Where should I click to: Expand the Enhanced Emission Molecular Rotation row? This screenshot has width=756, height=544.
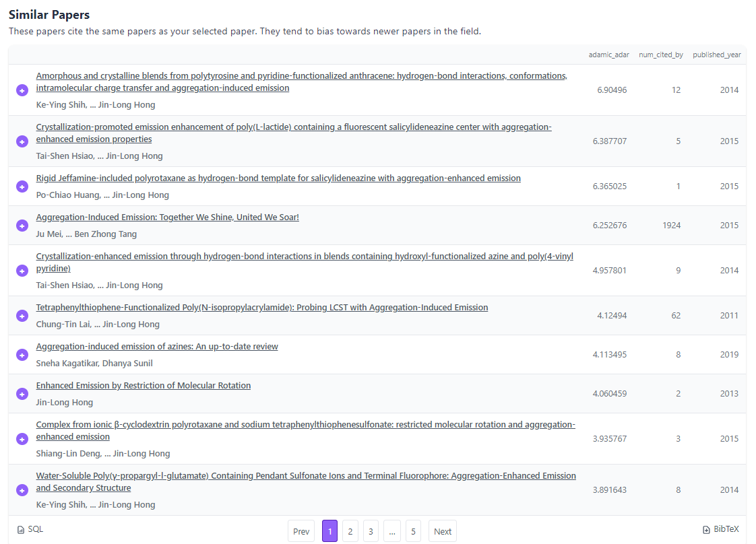point(22,393)
